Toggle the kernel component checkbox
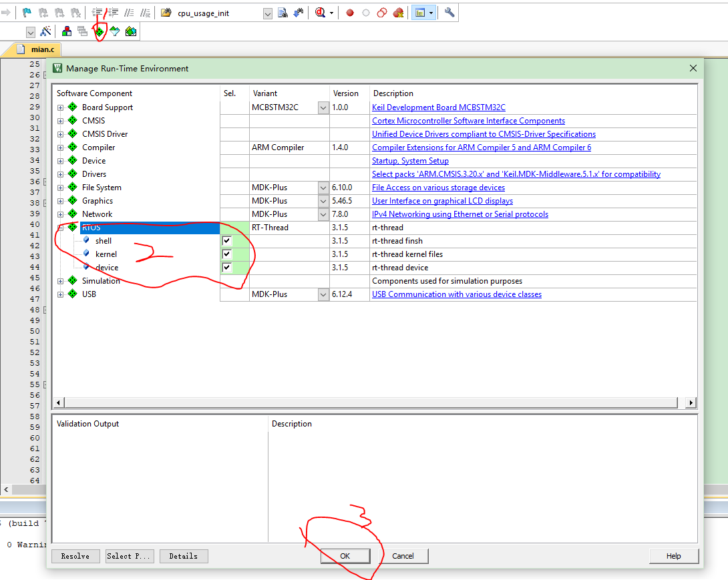The height and width of the screenshot is (580, 728). pyautogui.click(x=226, y=254)
